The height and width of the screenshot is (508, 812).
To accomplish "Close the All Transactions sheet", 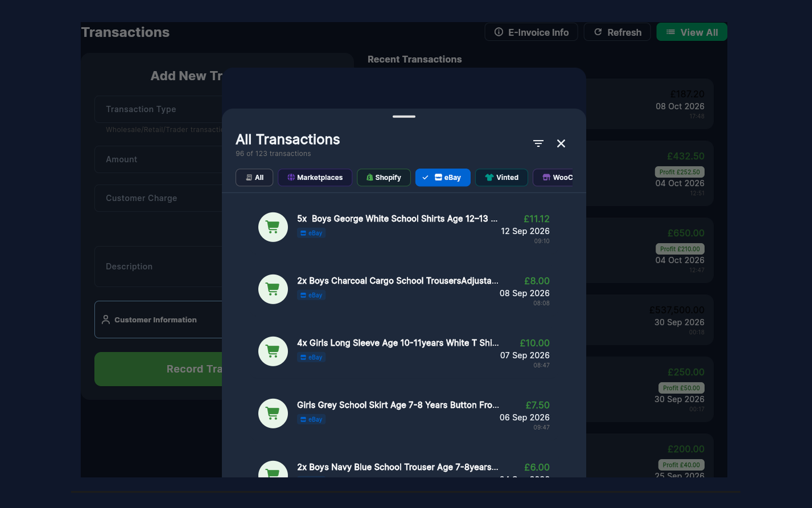I will click(561, 144).
